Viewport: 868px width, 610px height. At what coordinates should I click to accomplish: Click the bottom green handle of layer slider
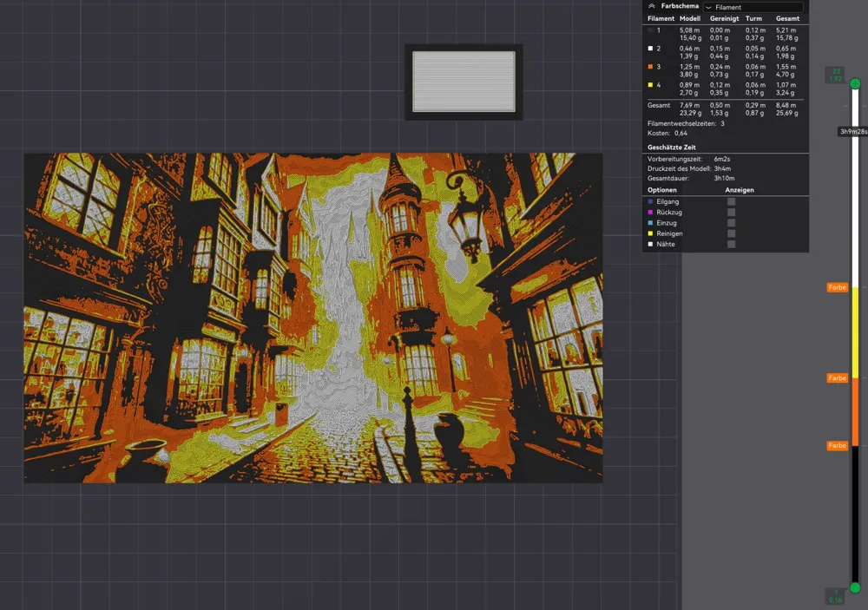[855, 587]
